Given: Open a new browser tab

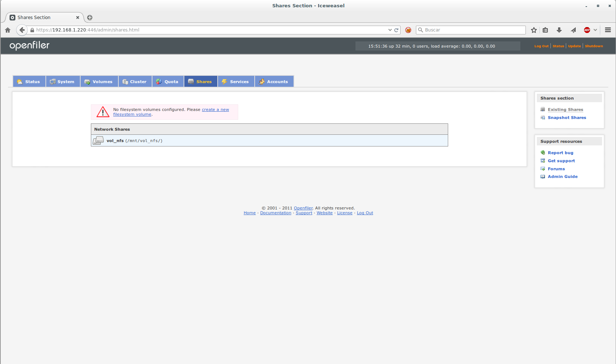Looking at the screenshot, I should point(90,18).
